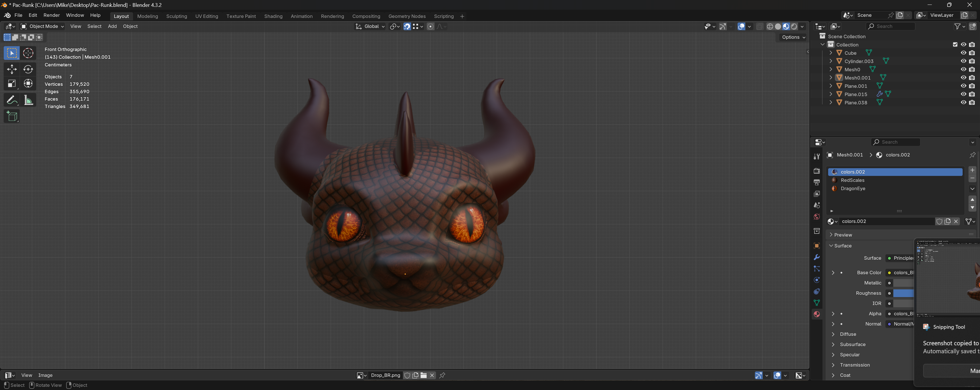Select the Measure tool

tap(28, 100)
